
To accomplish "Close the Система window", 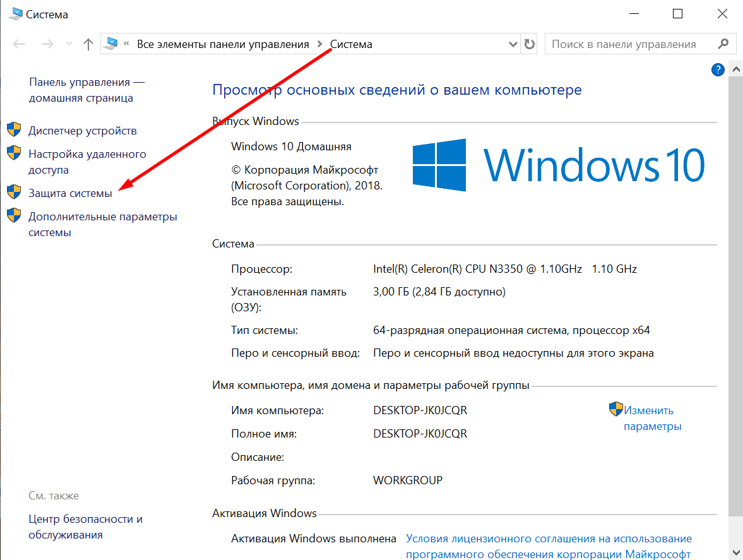I will click(722, 14).
